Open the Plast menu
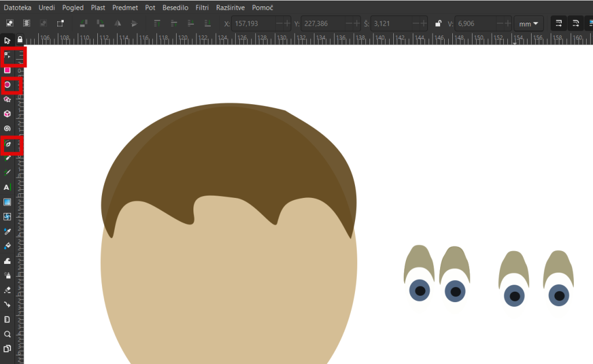 pos(98,8)
